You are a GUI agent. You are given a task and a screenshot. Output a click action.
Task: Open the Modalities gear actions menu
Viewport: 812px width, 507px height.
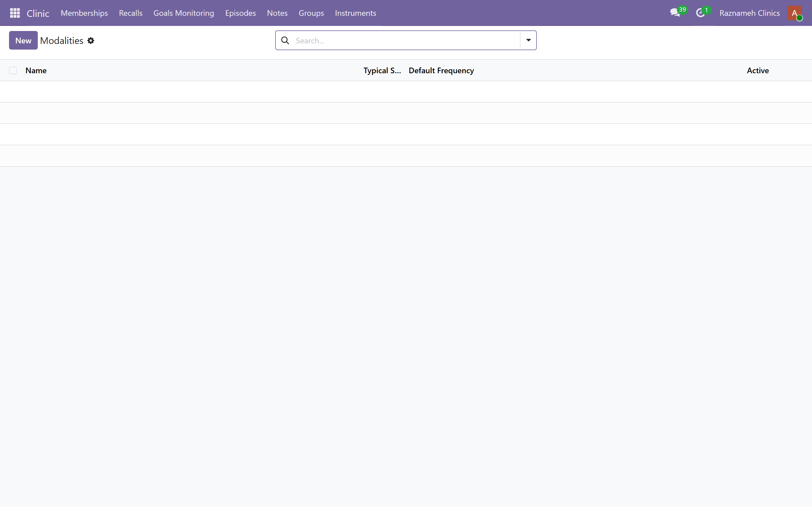[x=91, y=41]
